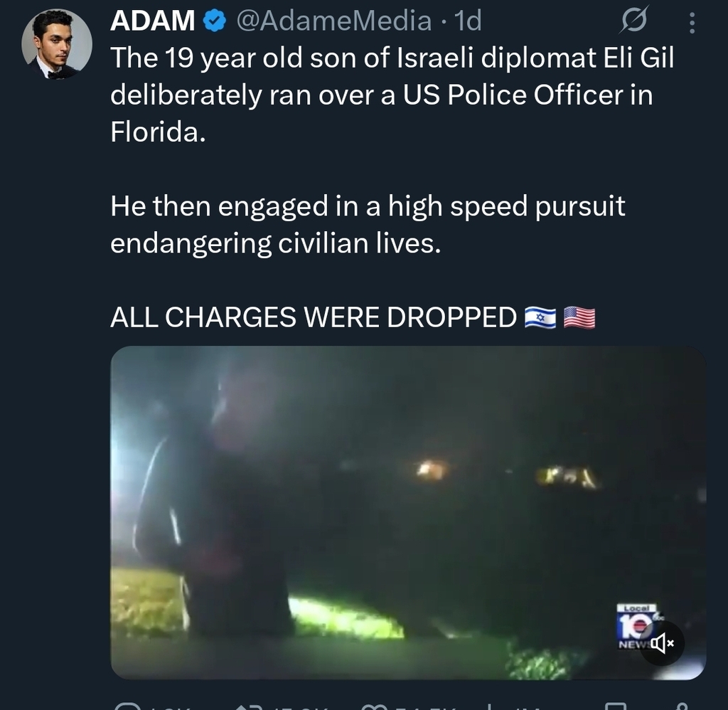Unmute the video with the speaker button

663,644
